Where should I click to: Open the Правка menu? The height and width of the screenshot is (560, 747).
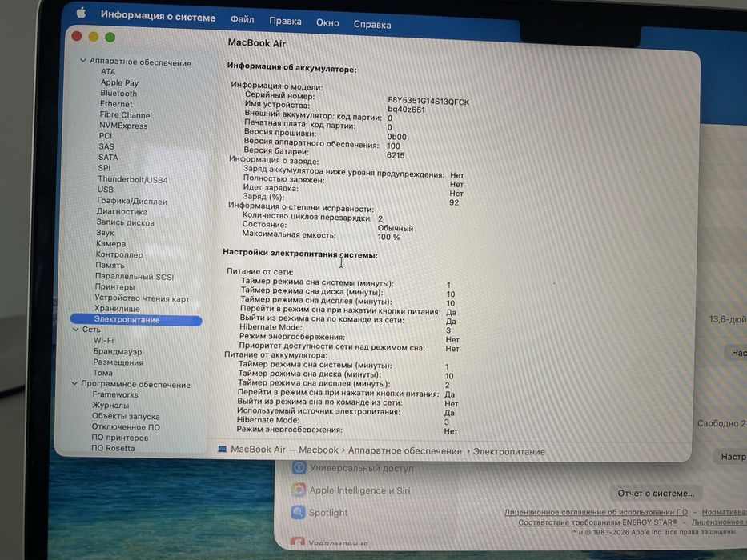(x=285, y=22)
